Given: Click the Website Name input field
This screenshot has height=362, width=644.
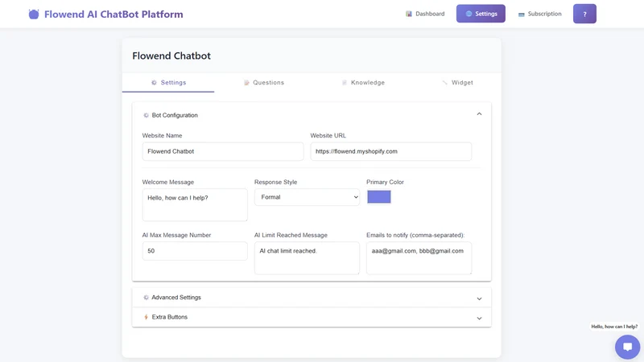Looking at the screenshot, I should (x=223, y=151).
